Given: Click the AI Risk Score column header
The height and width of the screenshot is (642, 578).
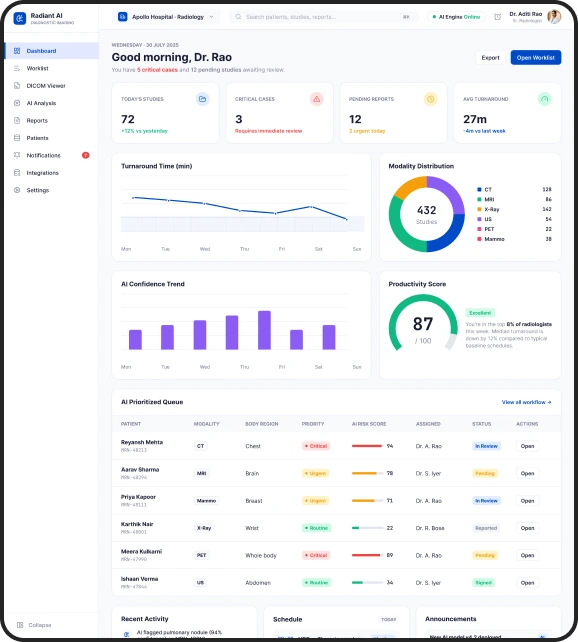Looking at the screenshot, I should 369,424.
